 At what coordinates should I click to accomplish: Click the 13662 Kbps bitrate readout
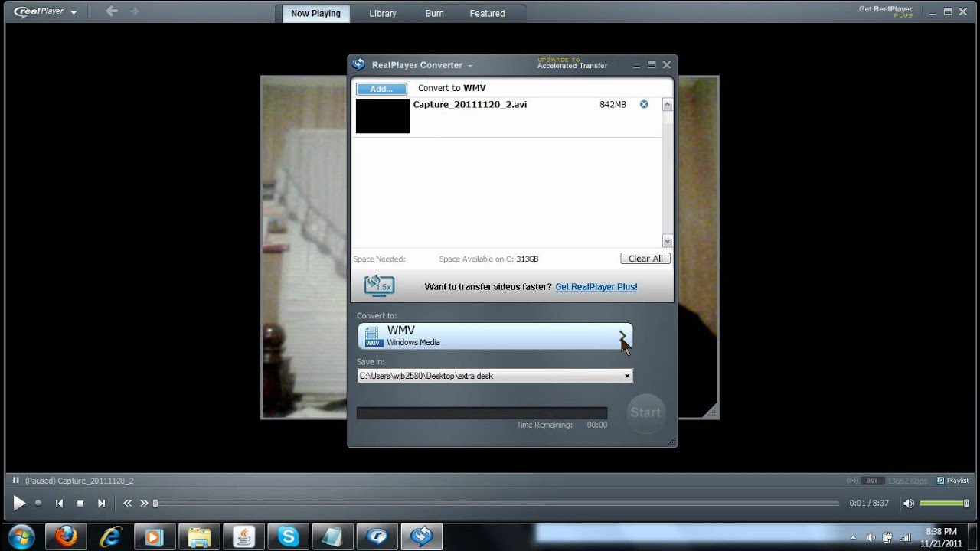pos(907,481)
